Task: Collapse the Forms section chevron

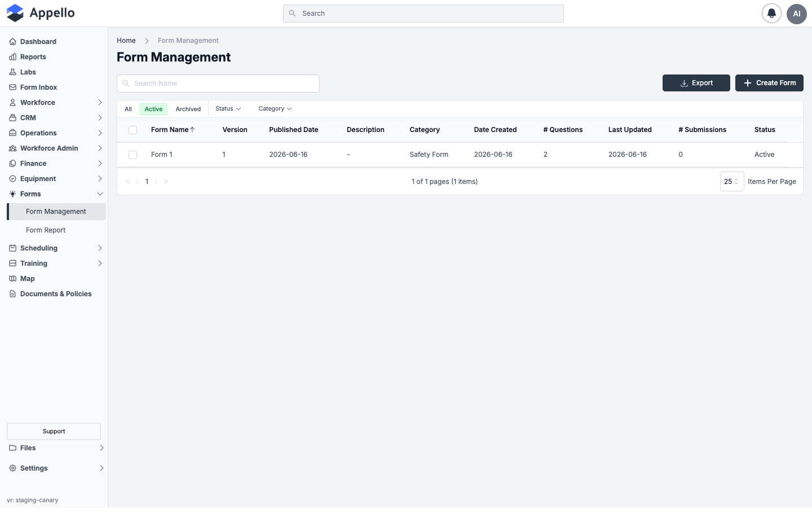Action: coord(100,194)
